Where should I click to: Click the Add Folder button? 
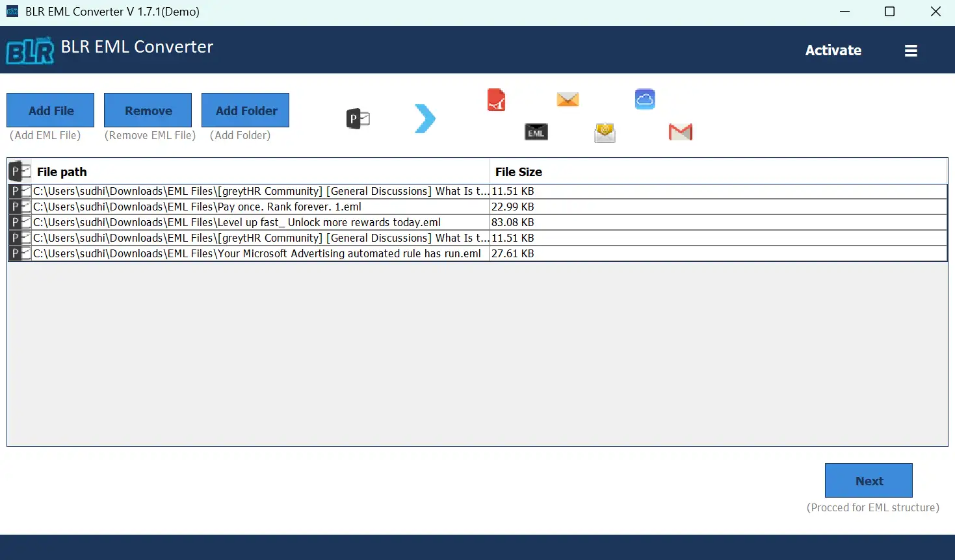[x=246, y=110]
